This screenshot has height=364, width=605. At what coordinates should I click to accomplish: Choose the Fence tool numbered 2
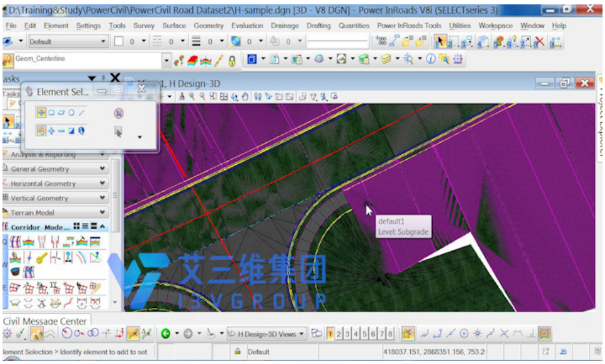point(453,41)
